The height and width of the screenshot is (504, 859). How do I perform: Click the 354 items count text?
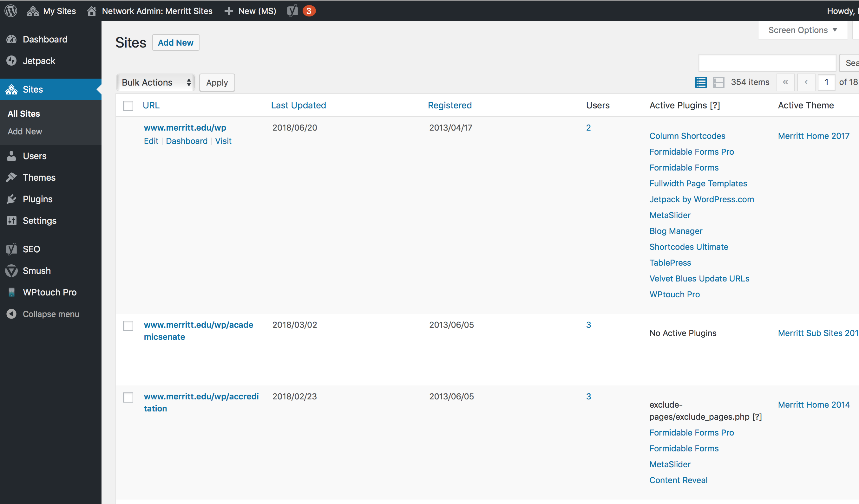[x=750, y=82]
